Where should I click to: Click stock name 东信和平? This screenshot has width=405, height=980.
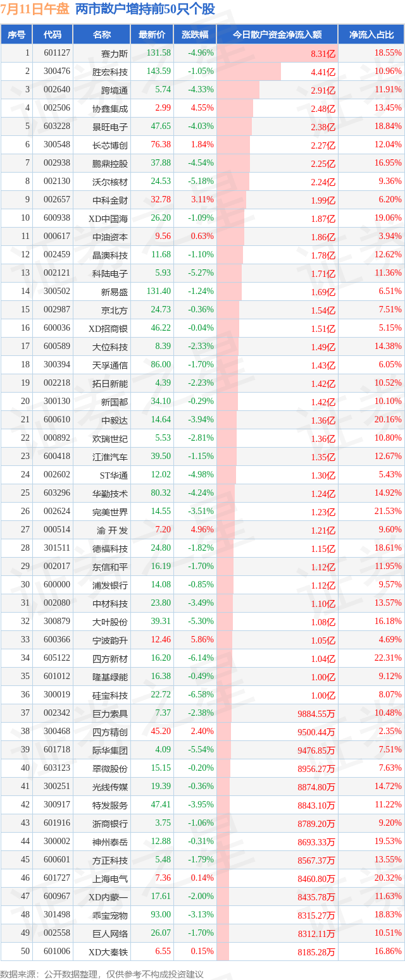pyautogui.click(x=110, y=567)
